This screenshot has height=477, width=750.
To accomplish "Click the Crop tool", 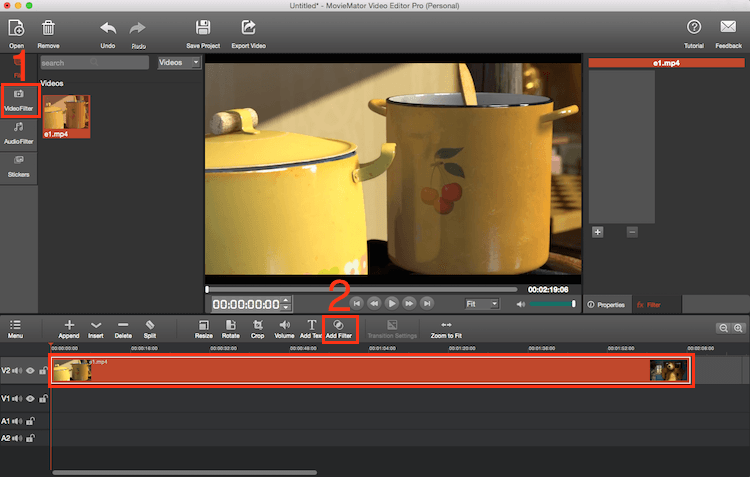I will [x=257, y=329].
